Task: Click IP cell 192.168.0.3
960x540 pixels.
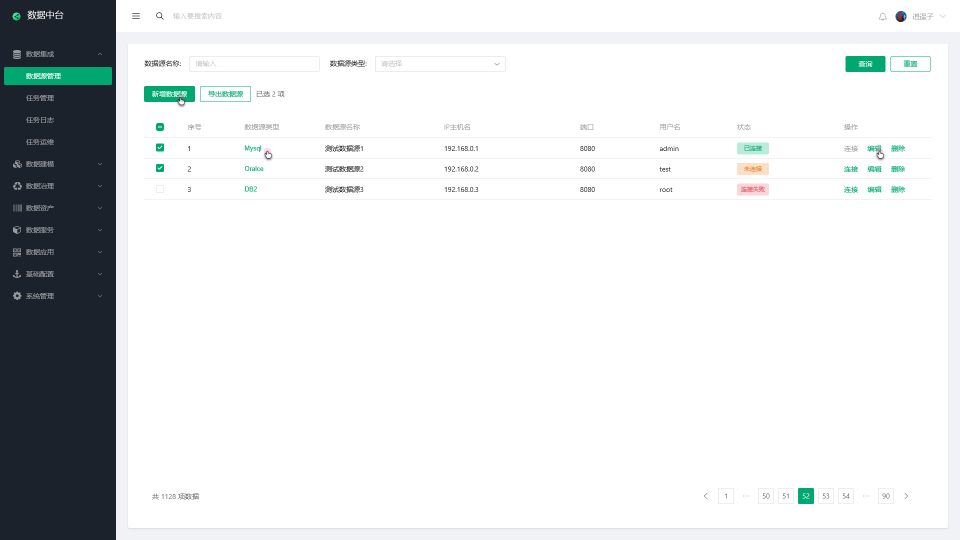Action: [461, 190]
